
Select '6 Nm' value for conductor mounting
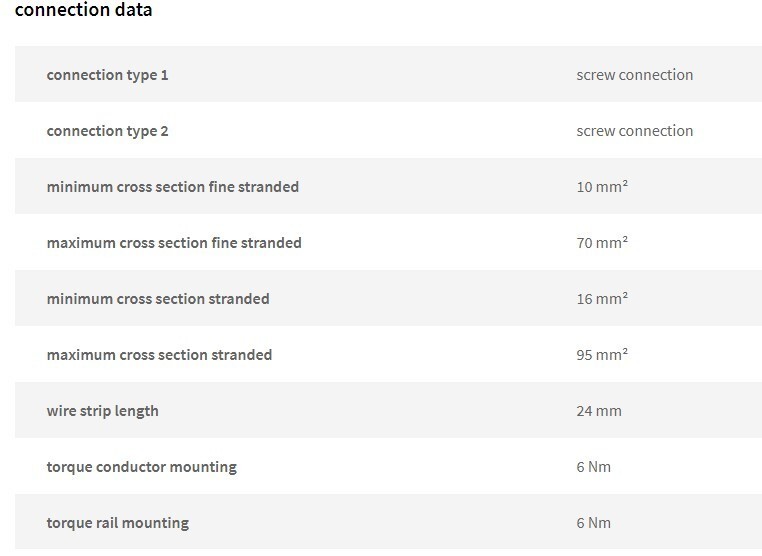593,467
